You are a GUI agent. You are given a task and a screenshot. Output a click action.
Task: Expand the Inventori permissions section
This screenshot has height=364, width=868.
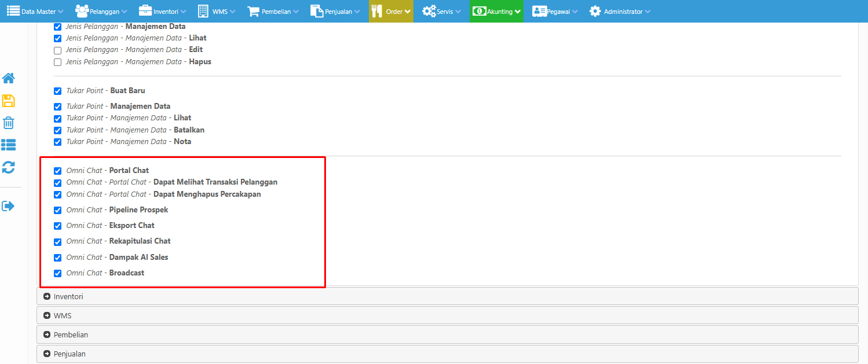coord(447,296)
